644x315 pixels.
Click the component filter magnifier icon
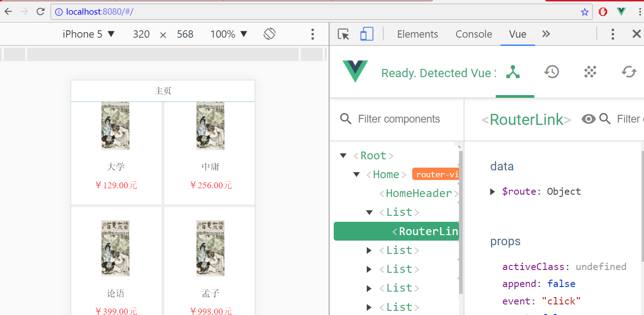(345, 119)
